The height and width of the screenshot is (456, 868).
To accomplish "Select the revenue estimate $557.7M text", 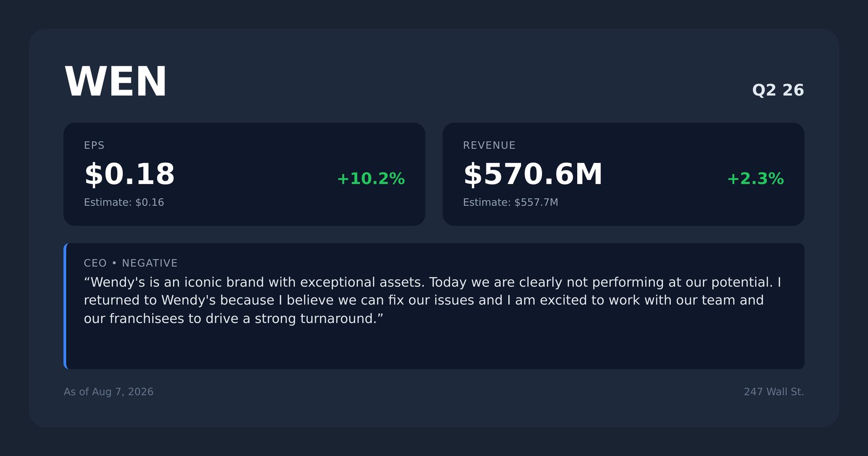I will tap(510, 202).
